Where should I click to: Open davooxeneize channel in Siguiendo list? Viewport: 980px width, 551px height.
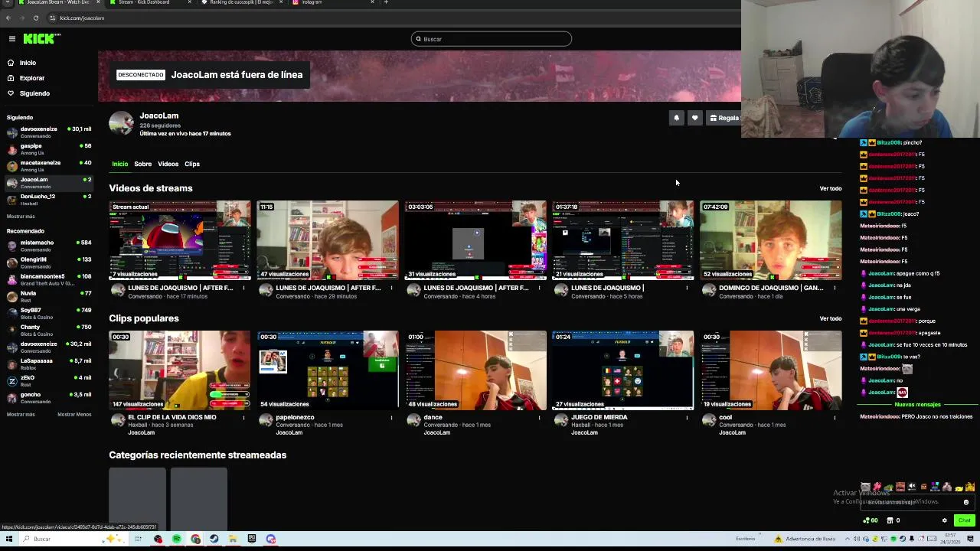(47, 132)
